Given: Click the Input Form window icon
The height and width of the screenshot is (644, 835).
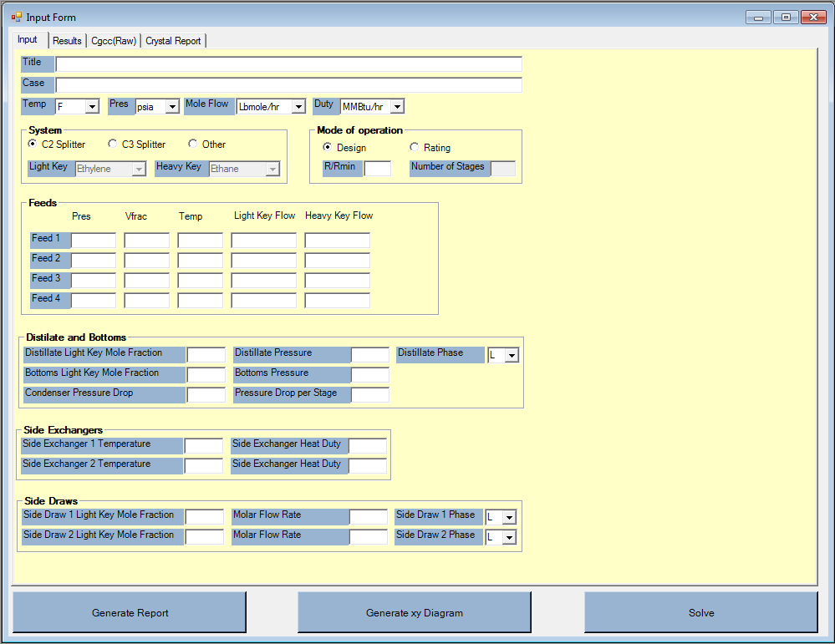Looking at the screenshot, I should click(16, 17).
